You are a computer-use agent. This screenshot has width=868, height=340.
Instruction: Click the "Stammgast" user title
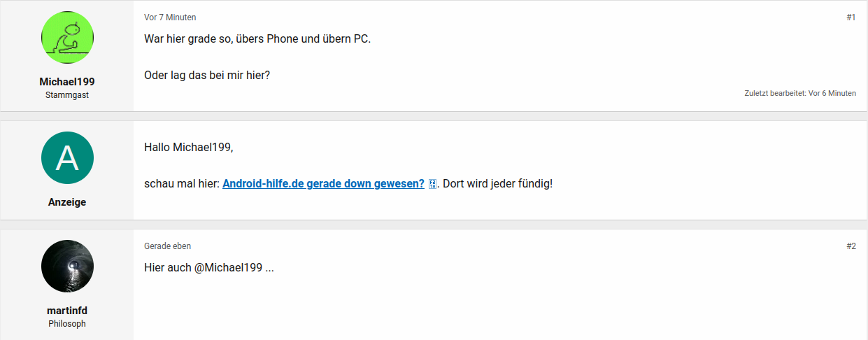[x=67, y=94]
